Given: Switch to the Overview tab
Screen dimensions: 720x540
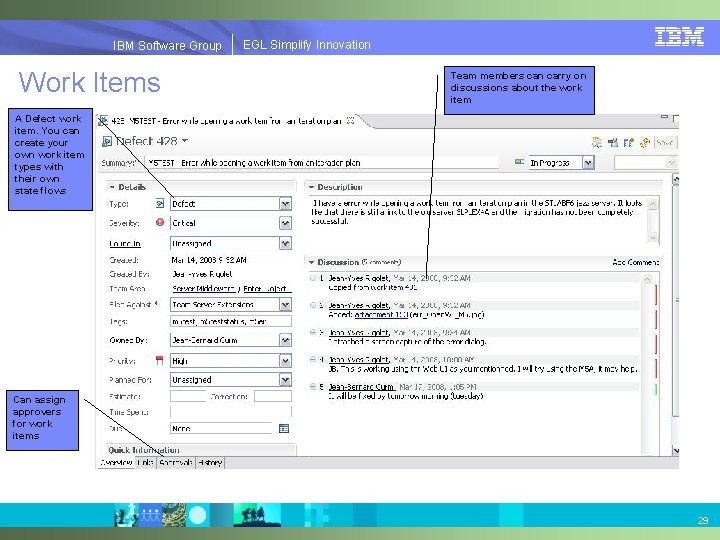Looking at the screenshot, I should click(x=116, y=462).
